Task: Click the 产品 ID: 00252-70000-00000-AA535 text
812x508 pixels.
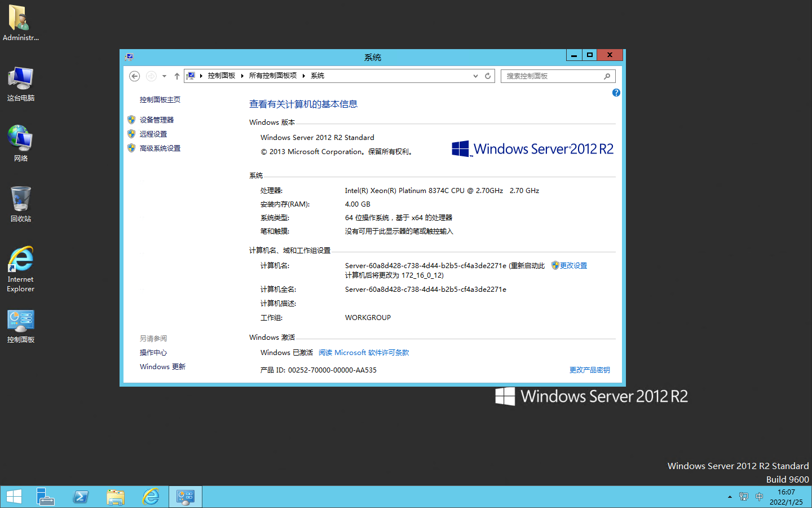Action: (x=319, y=370)
